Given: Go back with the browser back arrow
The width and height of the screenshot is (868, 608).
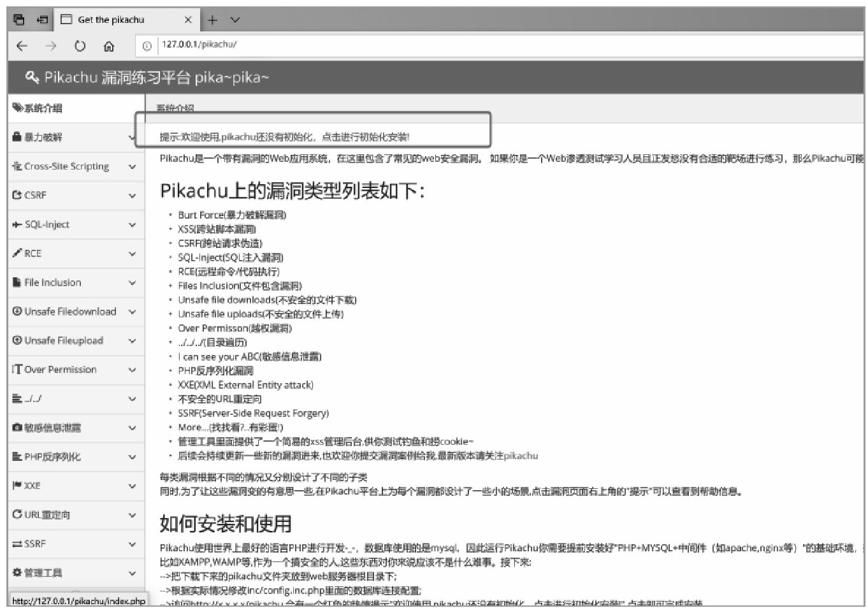Looking at the screenshot, I should (x=22, y=46).
